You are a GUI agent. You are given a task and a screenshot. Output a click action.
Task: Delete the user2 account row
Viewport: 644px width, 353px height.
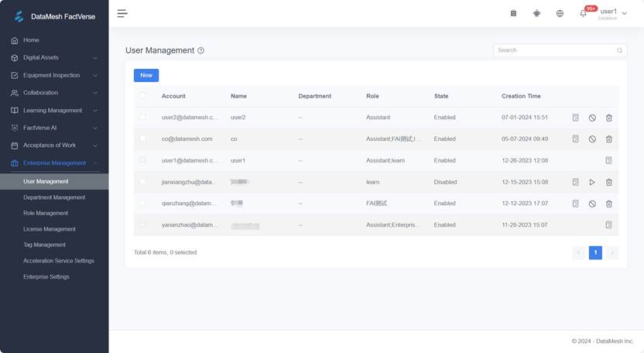coord(608,118)
